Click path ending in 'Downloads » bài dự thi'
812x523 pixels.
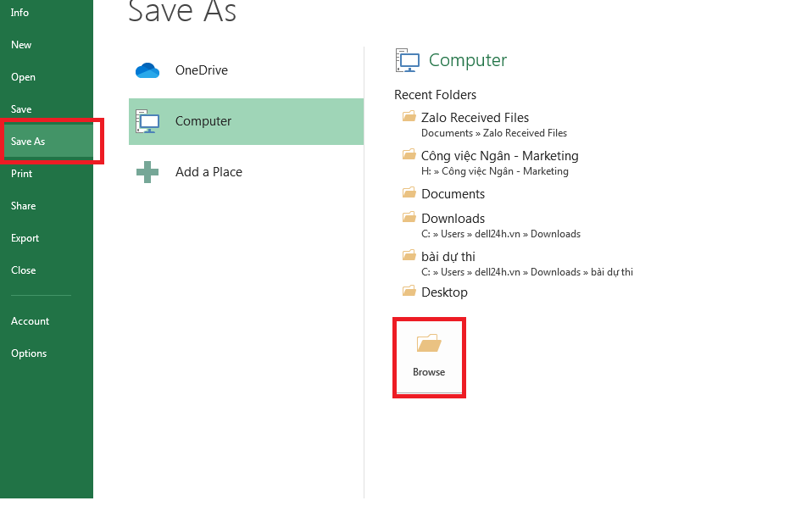click(x=527, y=272)
